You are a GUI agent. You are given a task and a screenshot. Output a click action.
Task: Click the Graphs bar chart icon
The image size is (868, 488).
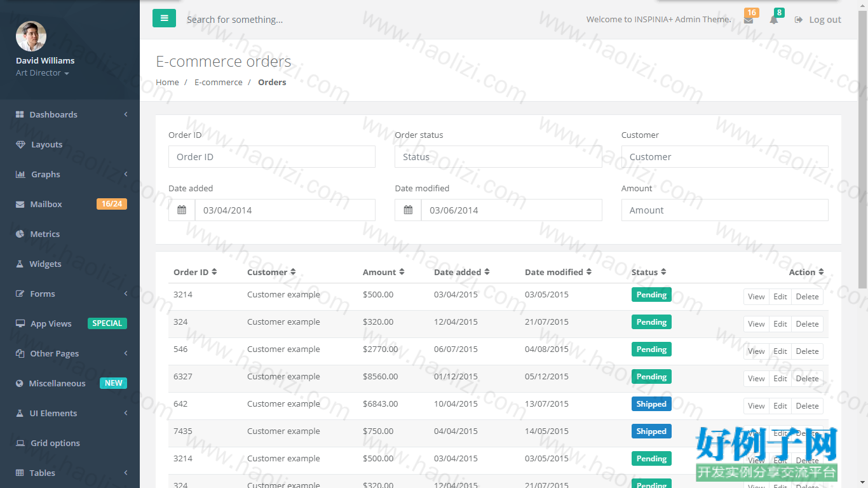point(20,174)
